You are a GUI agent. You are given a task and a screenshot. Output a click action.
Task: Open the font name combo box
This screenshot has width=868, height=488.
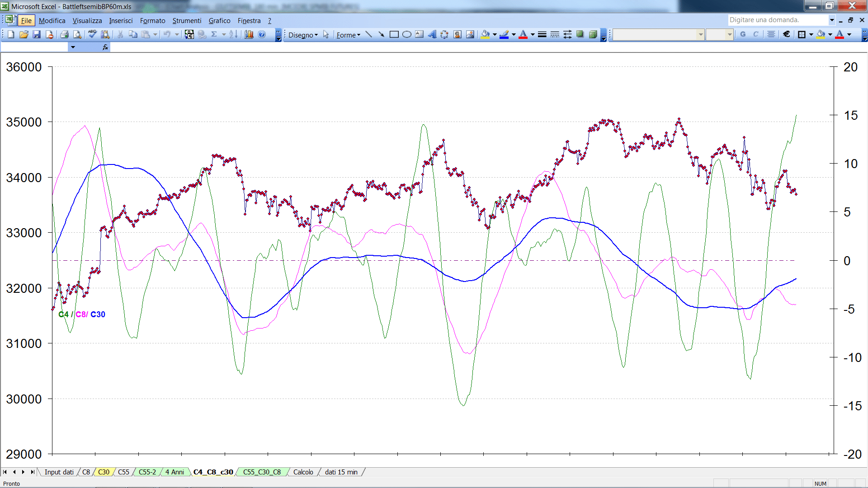(659, 34)
